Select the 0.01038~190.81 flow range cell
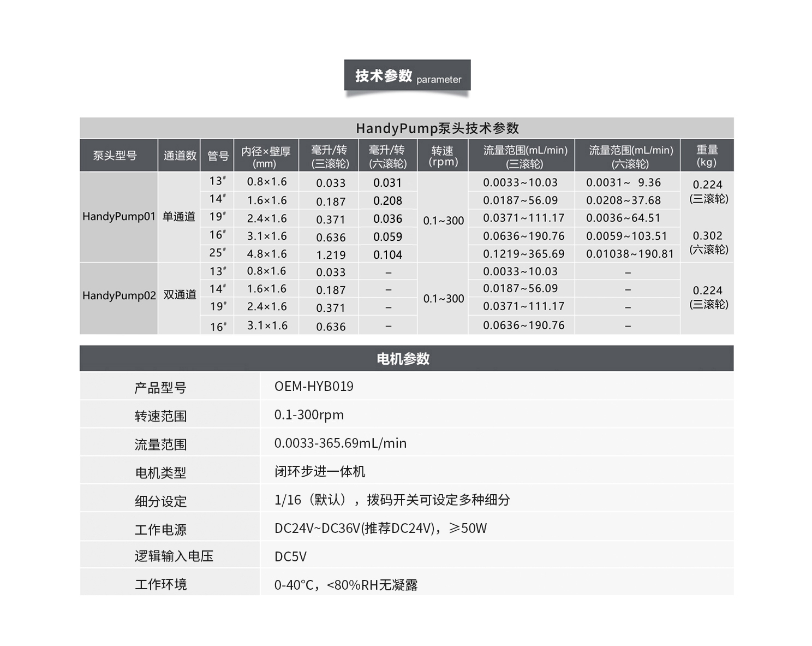812x646 pixels. [x=630, y=254]
